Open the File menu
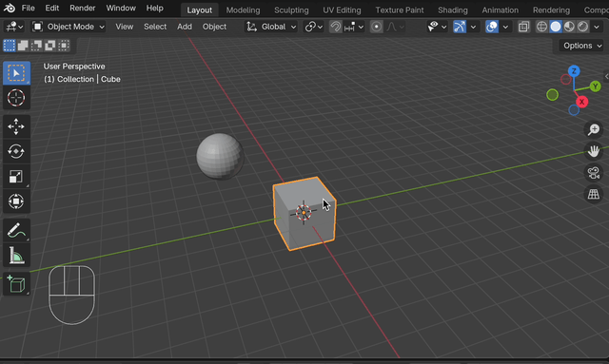Image resolution: width=609 pixels, height=364 pixels. tap(28, 9)
